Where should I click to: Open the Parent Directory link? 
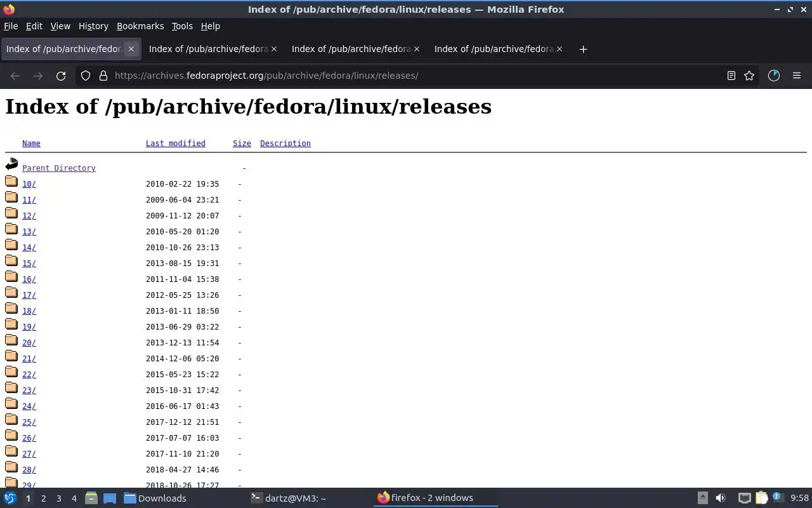coord(59,168)
